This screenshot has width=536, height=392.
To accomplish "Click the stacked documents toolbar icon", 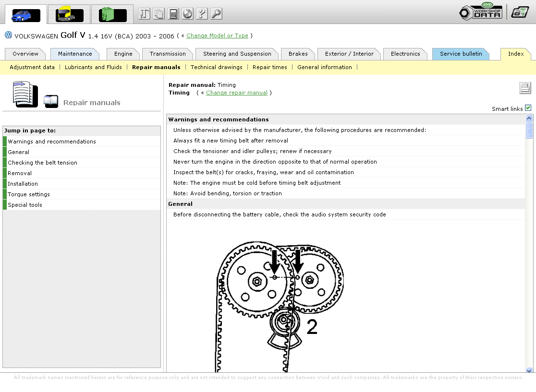I will [158, 13].
